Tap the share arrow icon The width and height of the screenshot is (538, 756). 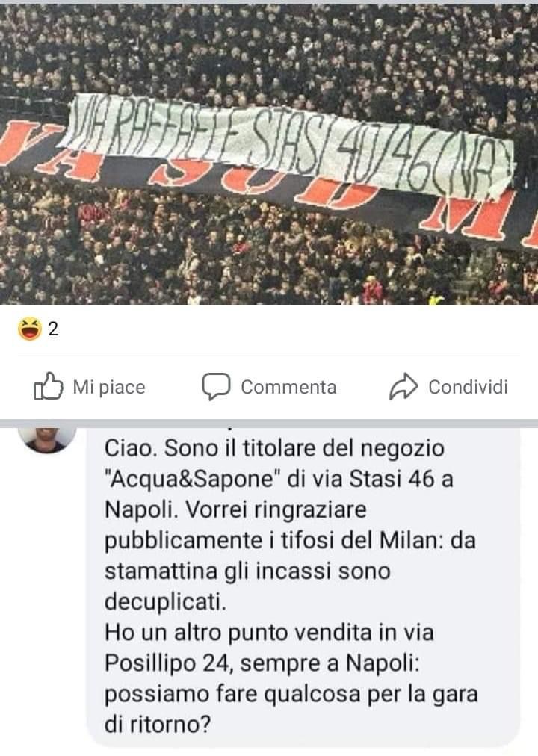(x=403, y=387)
